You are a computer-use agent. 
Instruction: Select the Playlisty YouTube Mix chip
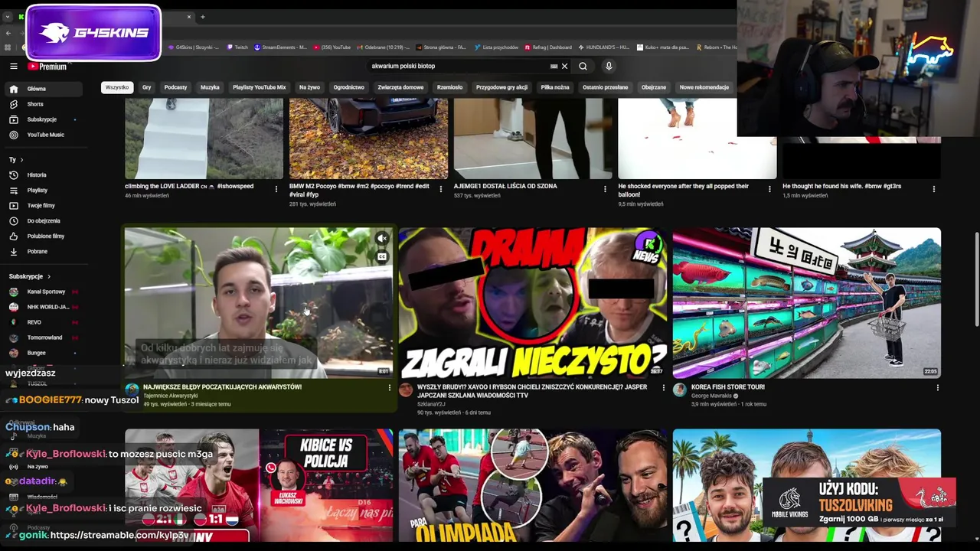[x=259, y=87]
